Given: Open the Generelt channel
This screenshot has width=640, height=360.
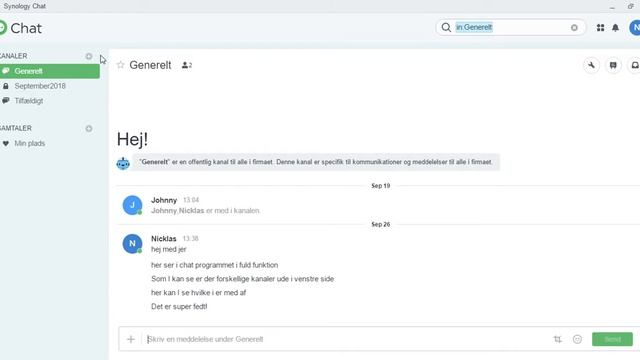Looking at the screenshot, I should point(49,71).
